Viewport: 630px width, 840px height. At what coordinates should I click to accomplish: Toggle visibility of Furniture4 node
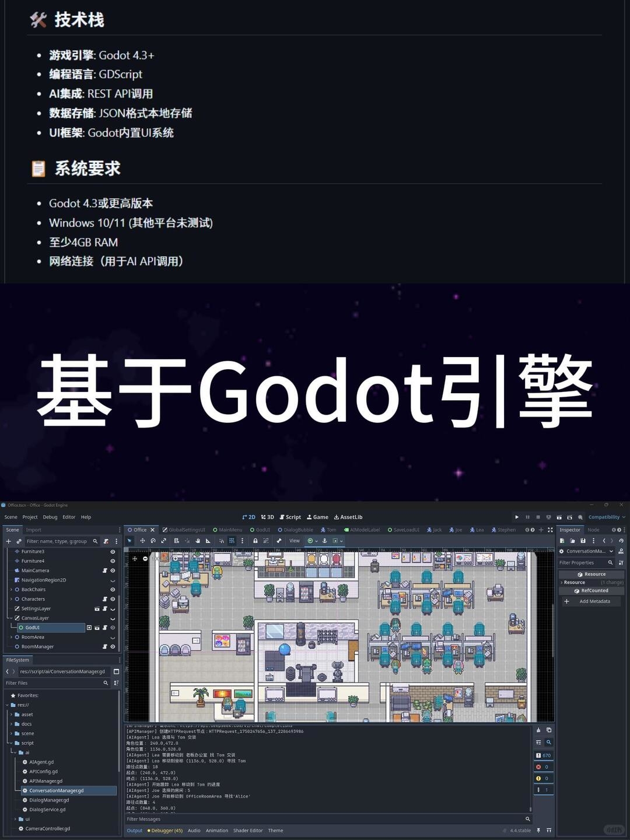coord(113,561)
